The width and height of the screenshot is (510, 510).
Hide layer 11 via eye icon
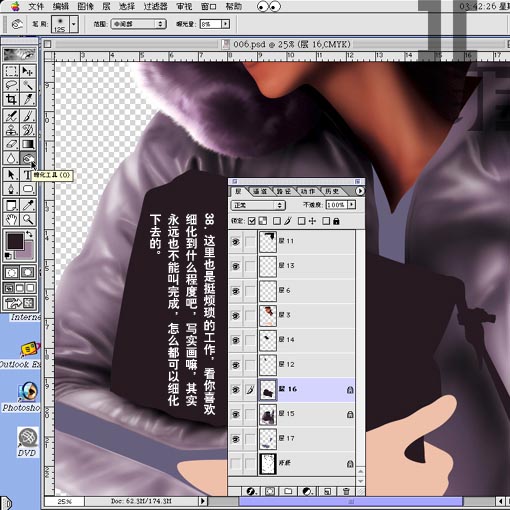(x=236, y=242)
